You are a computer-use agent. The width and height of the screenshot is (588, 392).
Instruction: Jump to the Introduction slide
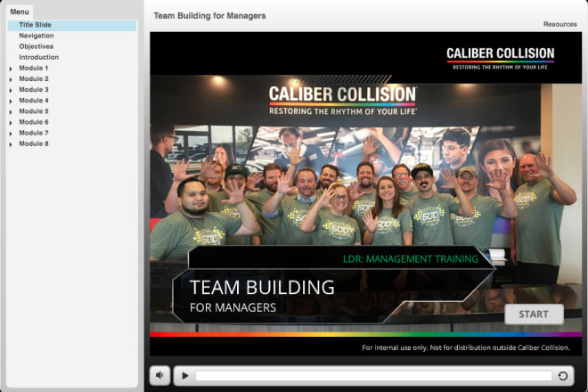pyautogui.click(x=39, y=57)
